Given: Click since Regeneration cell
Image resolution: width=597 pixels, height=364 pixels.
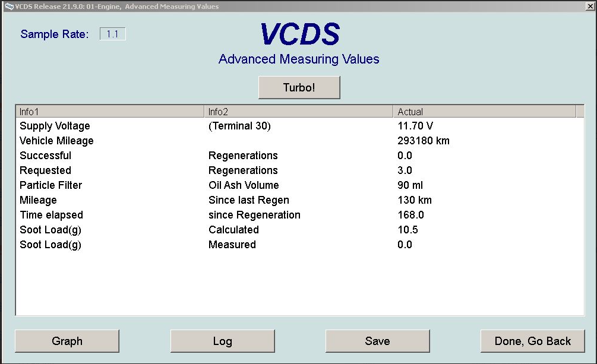Looking at the screenshot, I should tap(254, 215).
